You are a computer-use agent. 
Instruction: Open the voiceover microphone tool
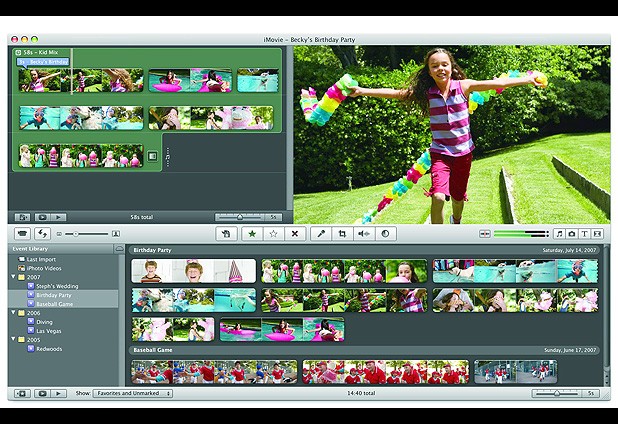pos(321,234)
